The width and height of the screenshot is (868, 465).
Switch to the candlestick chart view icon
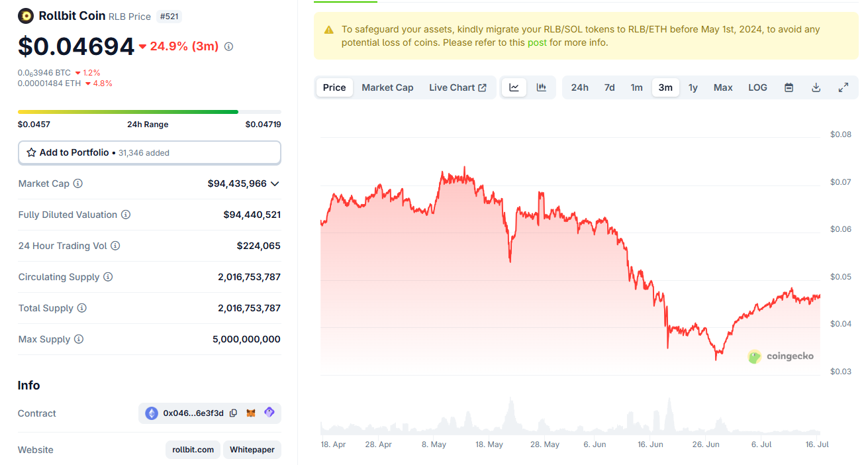coord(542,87)
